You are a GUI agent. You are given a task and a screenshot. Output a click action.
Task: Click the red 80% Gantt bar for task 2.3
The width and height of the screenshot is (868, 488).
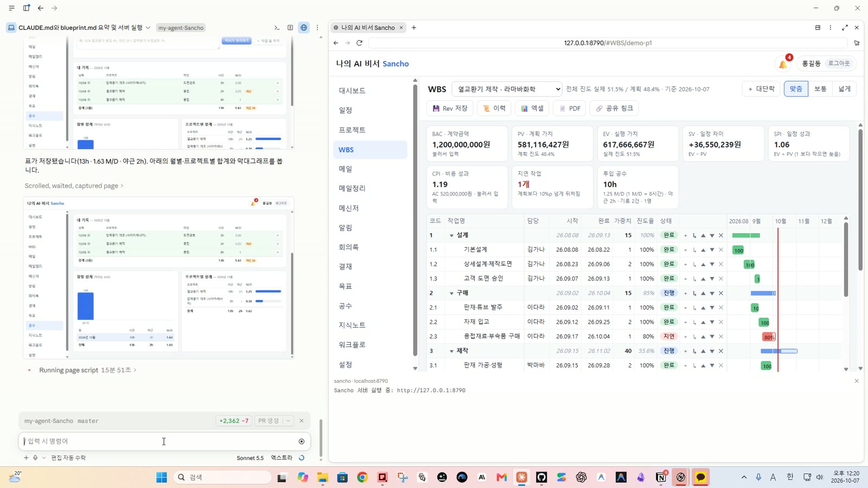click(x=769, y=337)
